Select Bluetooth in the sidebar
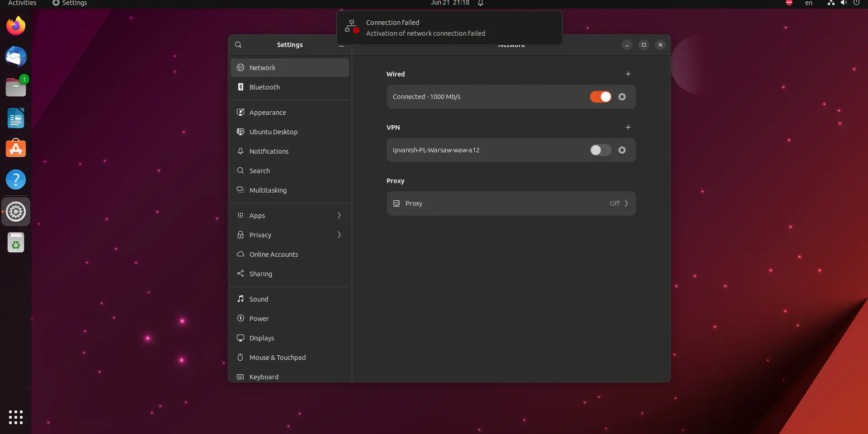The image size is (868, 434). click(x=290, y=87)
